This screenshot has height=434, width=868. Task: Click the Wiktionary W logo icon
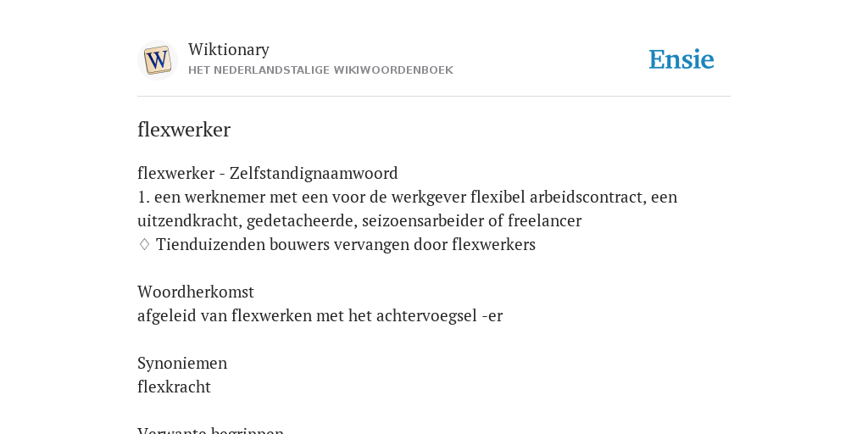[157, 60]
